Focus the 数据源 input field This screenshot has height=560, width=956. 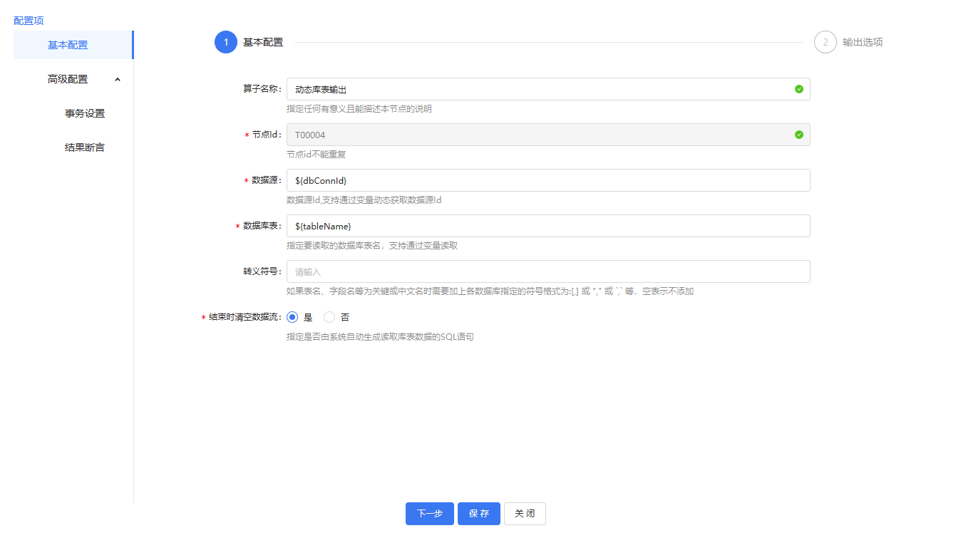[x=548, y=180]
